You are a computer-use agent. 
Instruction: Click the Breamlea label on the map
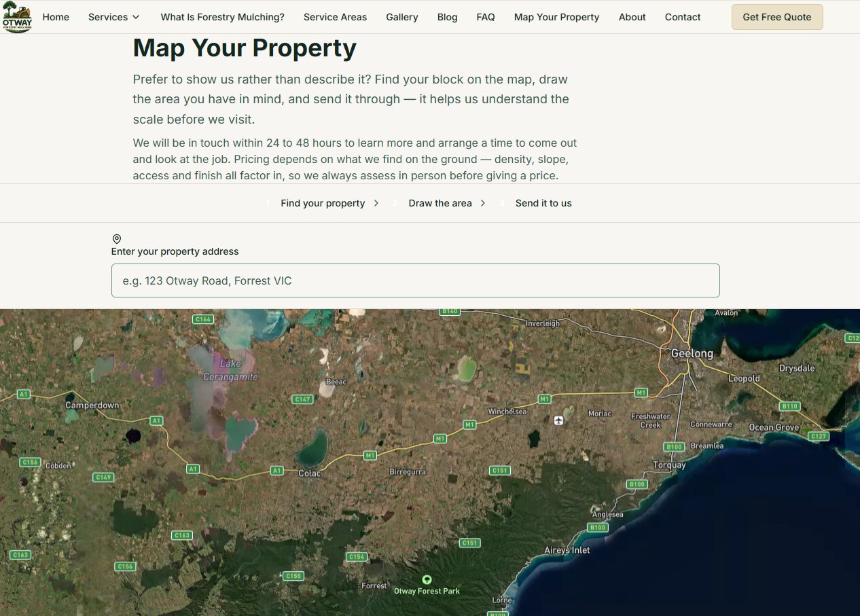point(707,446)
